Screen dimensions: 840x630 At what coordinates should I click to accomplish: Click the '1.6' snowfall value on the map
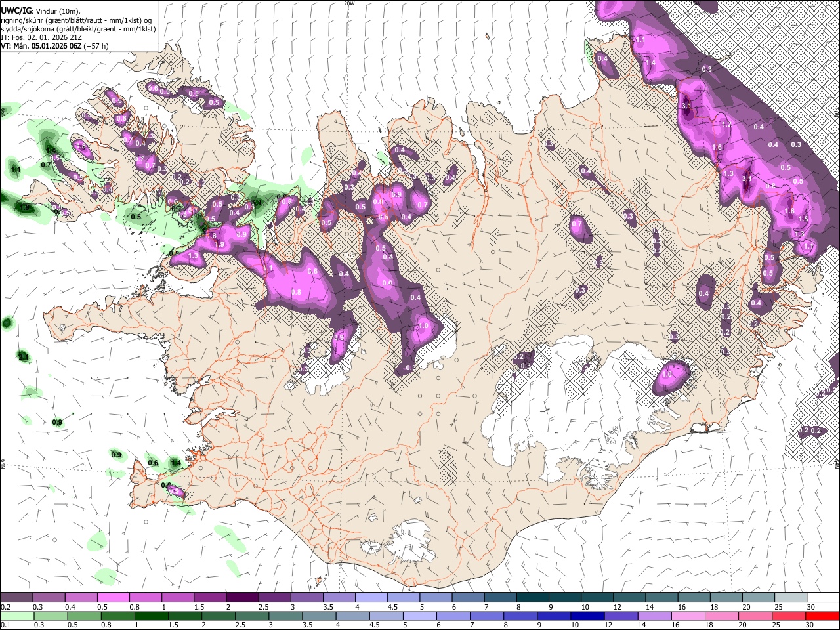point(717,147)
